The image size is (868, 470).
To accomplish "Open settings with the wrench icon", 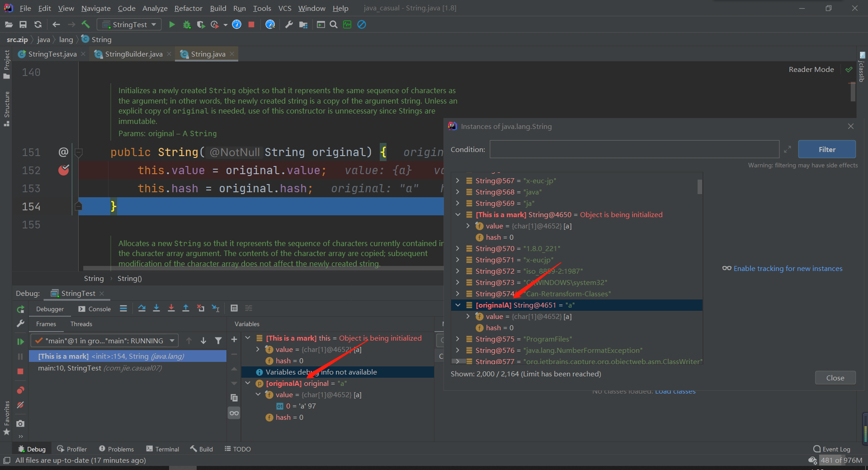I will (289, 24).
